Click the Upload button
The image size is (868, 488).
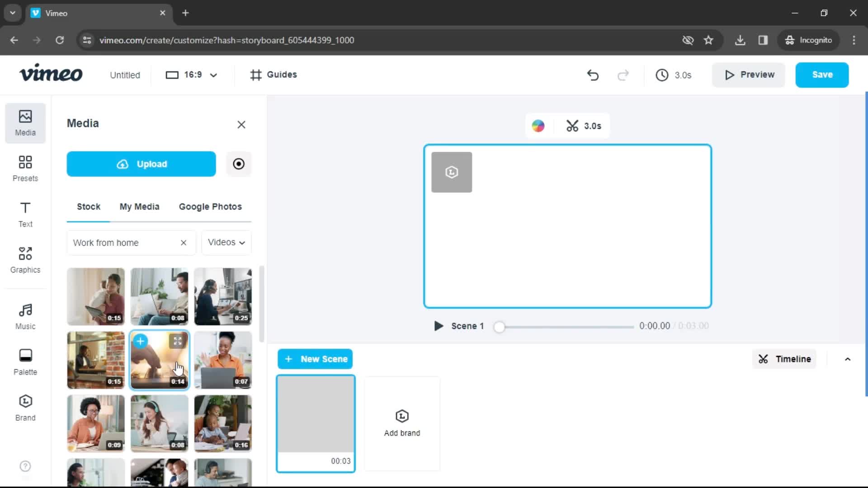point(142,164)
